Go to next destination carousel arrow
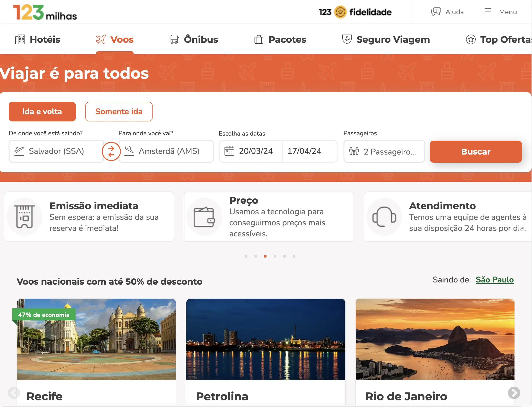This screenshot has height=407, width=532. [x=514, y=393]
